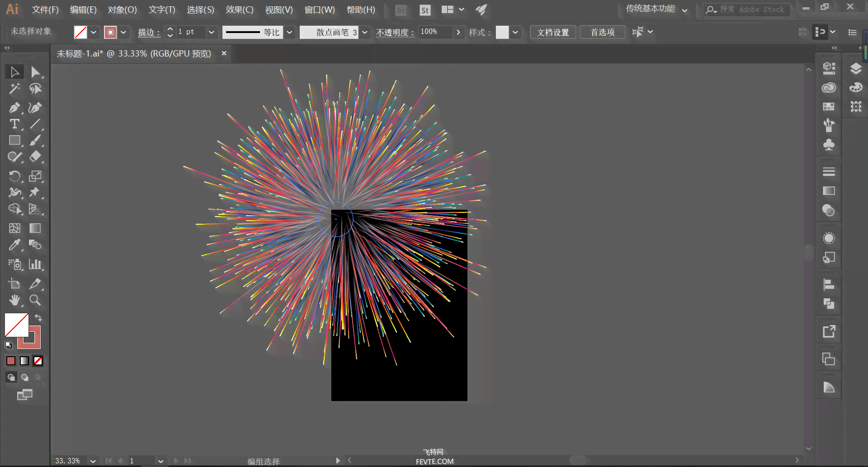This screenshot has width=868, height=467.
Task: Select the Column Graph tool
Action: [35, 264]
